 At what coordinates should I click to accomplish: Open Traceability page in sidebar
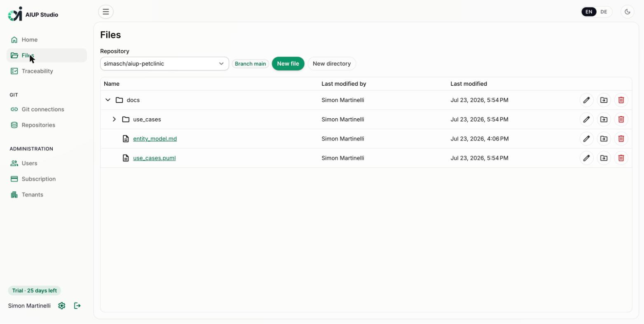[47, 71]
